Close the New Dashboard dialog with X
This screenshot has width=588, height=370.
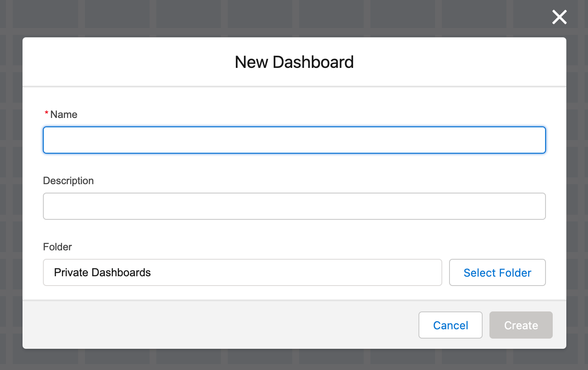(x=559, y=17)
